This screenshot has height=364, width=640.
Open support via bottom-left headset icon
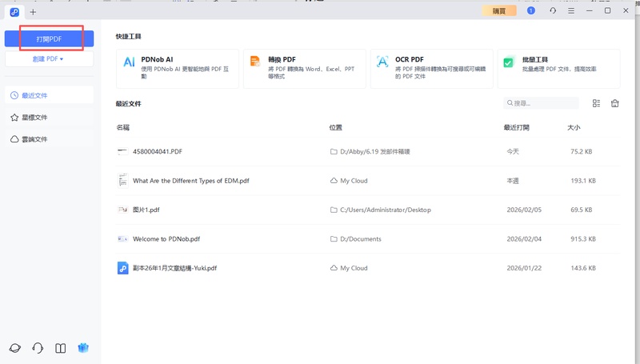tap(38, 348)
